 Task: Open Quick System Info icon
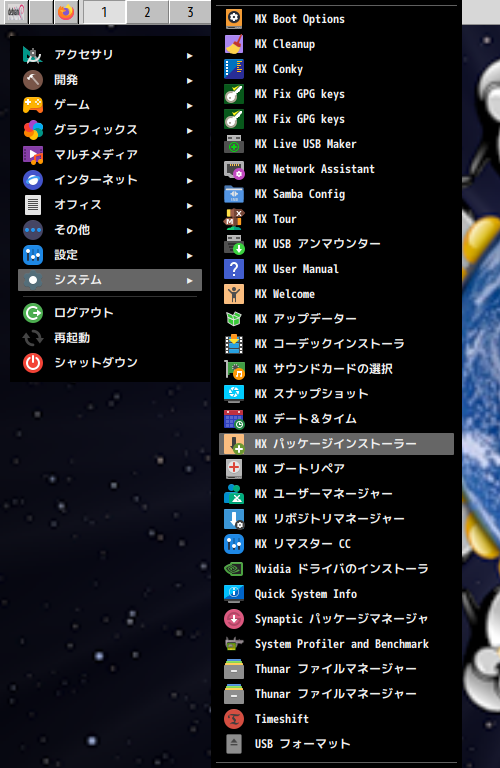(x=234, y=593)
